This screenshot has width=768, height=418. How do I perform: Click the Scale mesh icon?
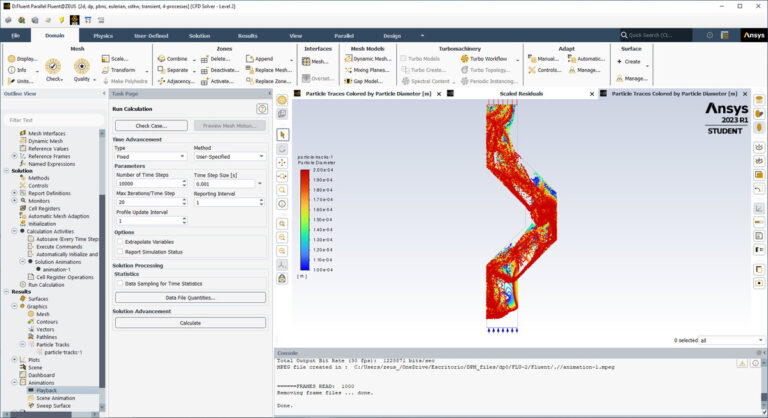click(105, 58)
